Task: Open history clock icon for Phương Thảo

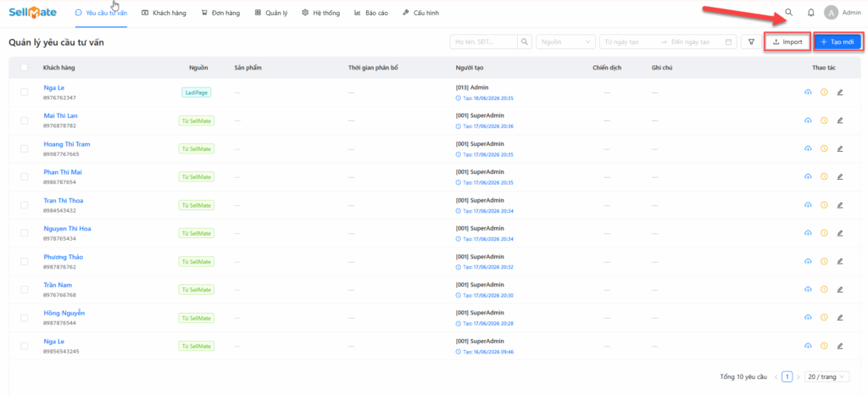Action: pos(824,261)
